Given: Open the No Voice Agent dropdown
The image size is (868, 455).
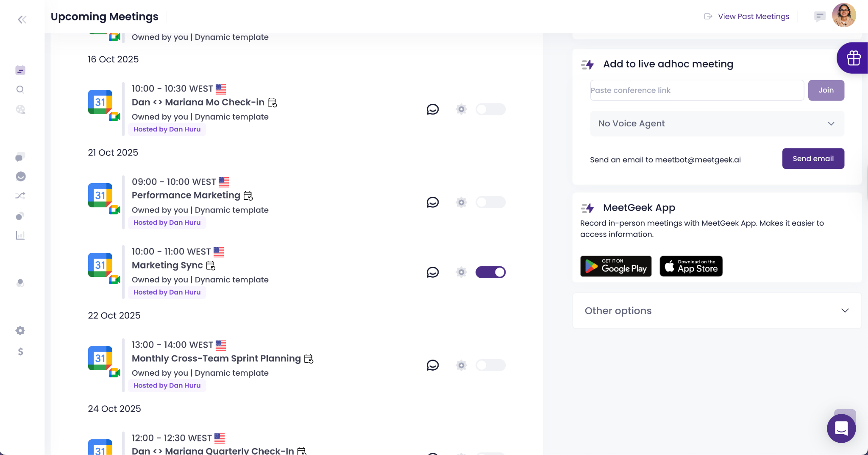Looking at the screenshot, I should pyautogui.click(x=717, y=123).
